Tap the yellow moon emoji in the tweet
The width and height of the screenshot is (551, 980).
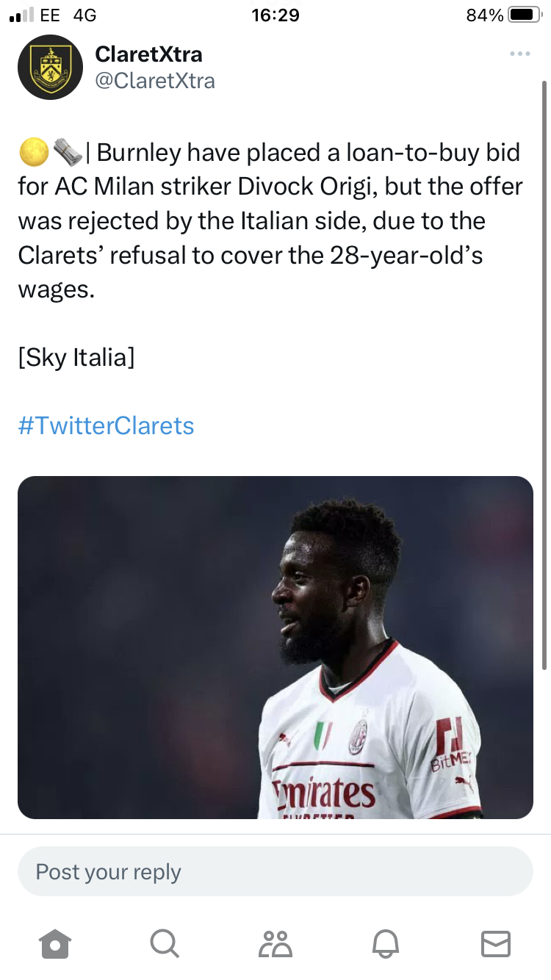tap(33, 153)
